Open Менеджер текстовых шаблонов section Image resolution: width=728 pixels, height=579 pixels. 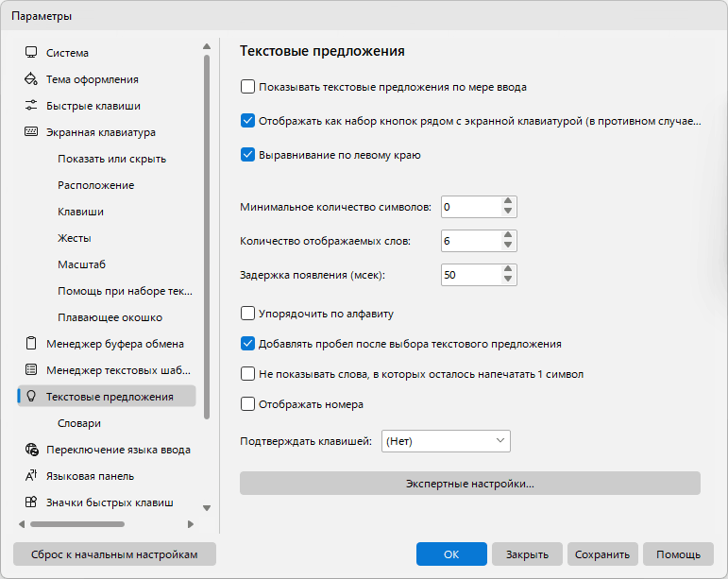pyautogui.click(x=107, y=370)
